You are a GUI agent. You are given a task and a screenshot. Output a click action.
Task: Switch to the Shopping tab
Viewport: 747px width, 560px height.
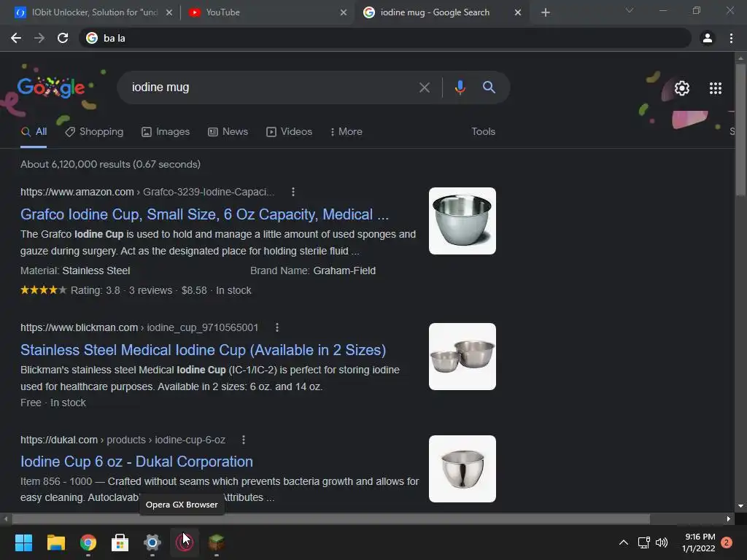[x=94, y=132]
